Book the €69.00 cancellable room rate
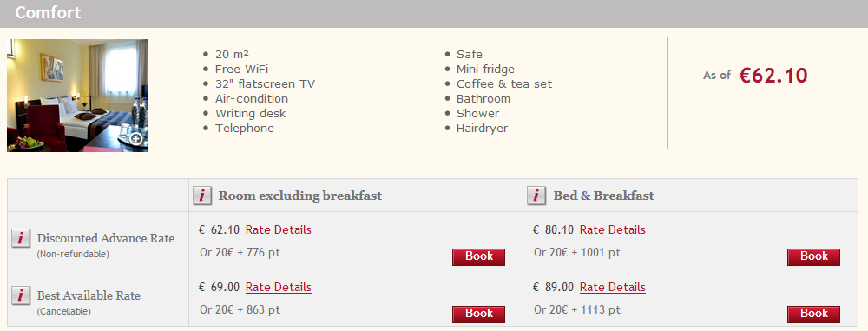Image resolution: width=868 pixels, height=332 pixels. 479,315
